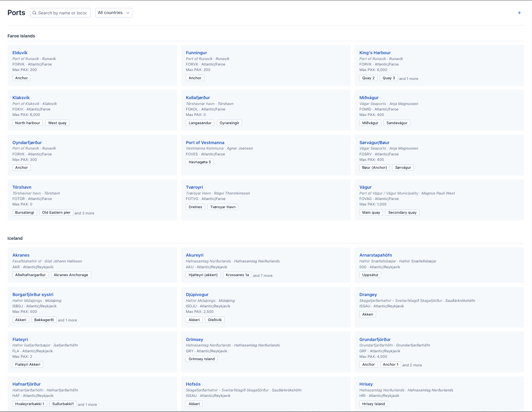
Task: Select the Grímsey Island berth tag
Action: click(202, 359)
